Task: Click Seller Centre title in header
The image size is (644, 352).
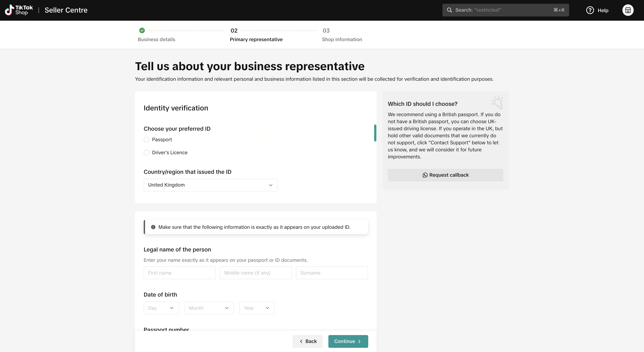Action: (66, 10)
